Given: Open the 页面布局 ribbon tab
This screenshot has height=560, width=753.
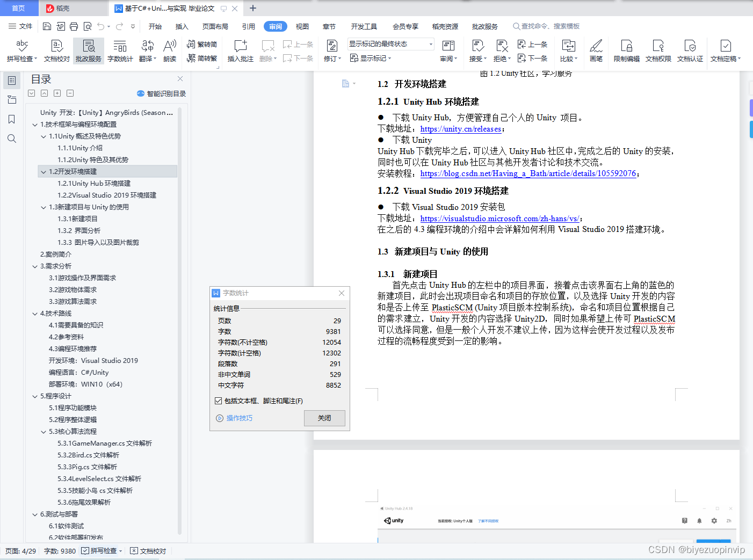Looking at the screenshot, I should [x=215, y=26].
